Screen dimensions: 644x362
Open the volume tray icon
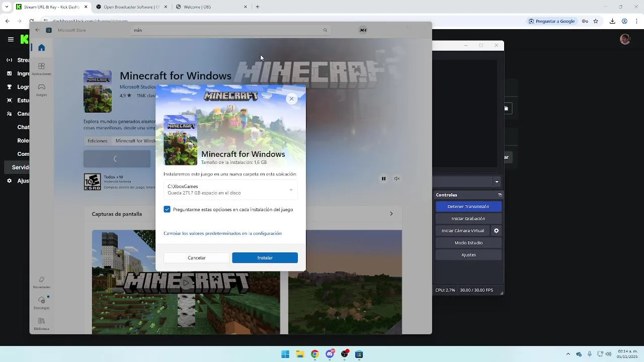(608, 354)
